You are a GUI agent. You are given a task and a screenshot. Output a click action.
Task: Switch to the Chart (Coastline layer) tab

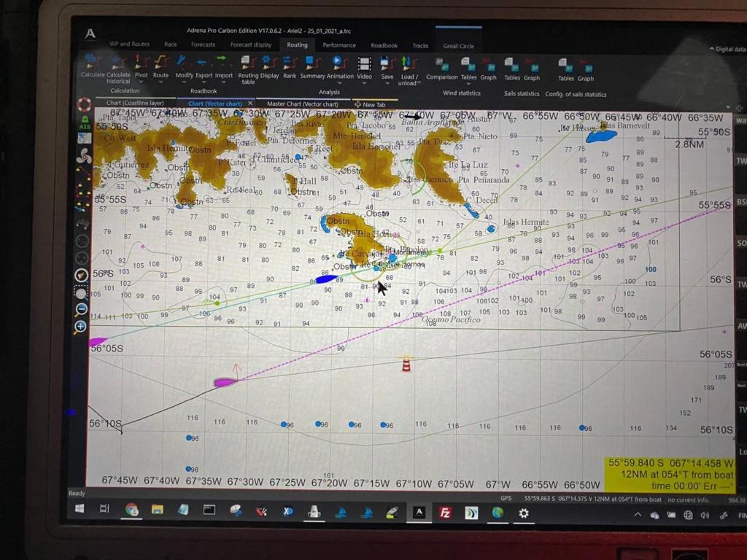click(135, 103)
